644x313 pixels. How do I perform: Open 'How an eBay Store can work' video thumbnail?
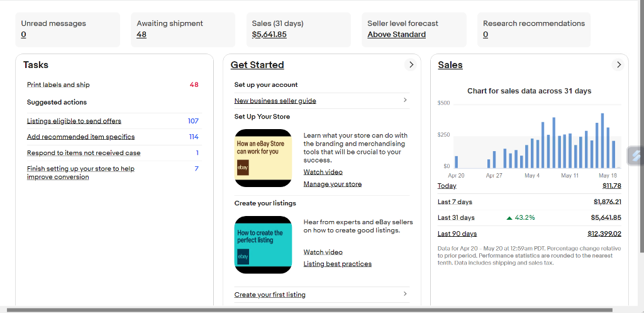coord(263,158)
